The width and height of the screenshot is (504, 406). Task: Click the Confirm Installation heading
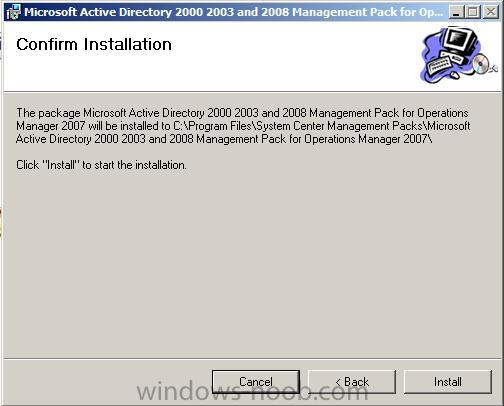[94, 44]
